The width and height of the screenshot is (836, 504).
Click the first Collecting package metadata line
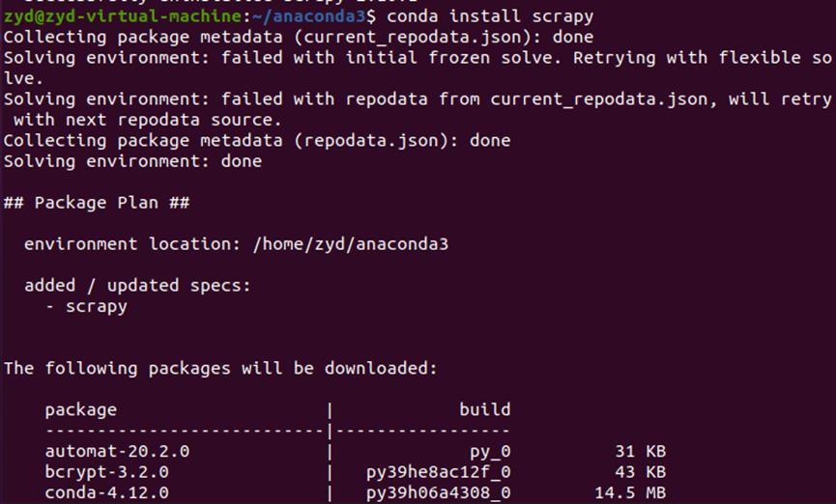pos(299,37)
